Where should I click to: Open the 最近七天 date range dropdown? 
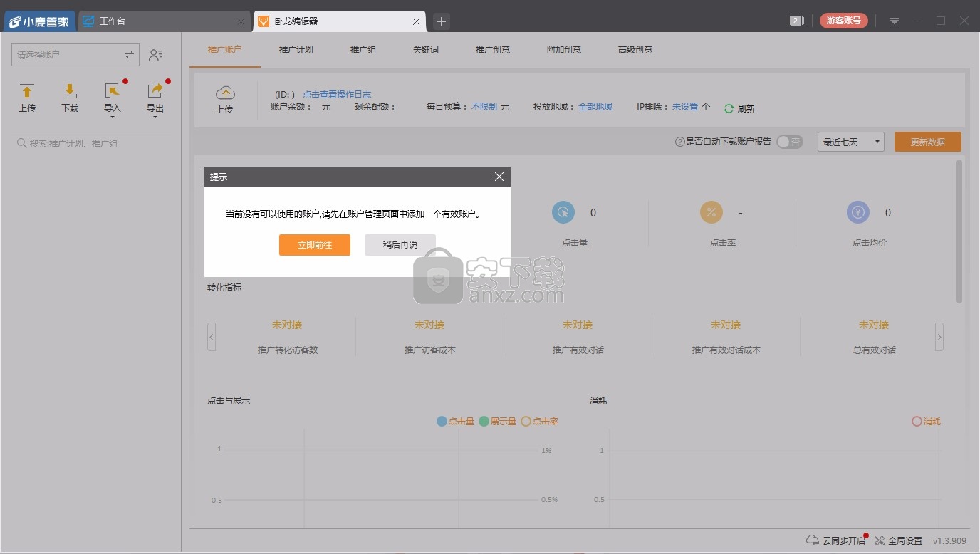tap(851, 142)
